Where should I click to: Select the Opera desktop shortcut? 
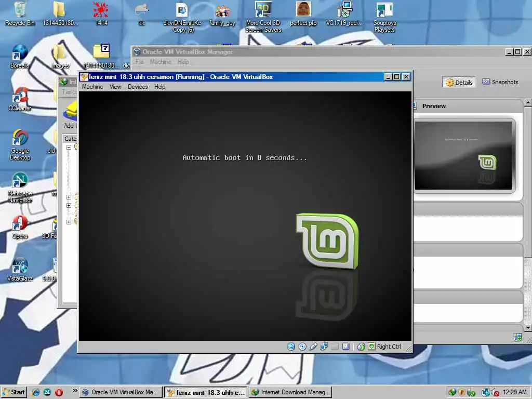[20, 227]
